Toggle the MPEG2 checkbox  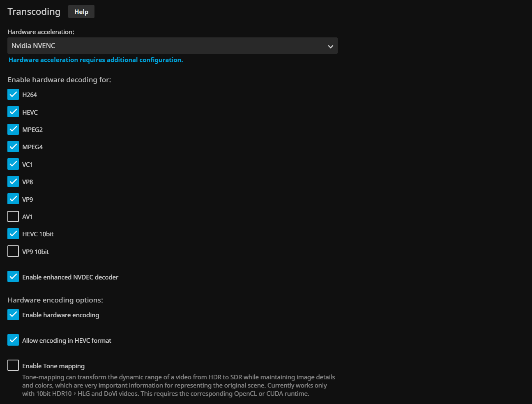13,129
